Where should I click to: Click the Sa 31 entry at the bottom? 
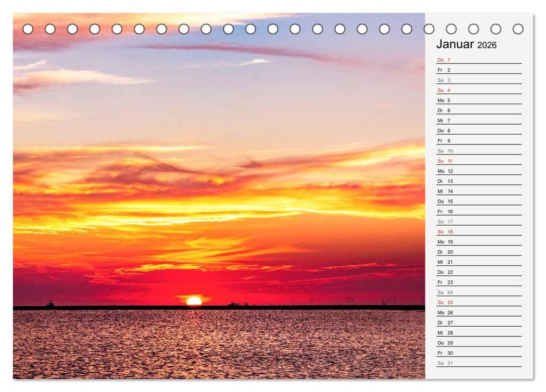pyautogui.click(x=444, y=363)
